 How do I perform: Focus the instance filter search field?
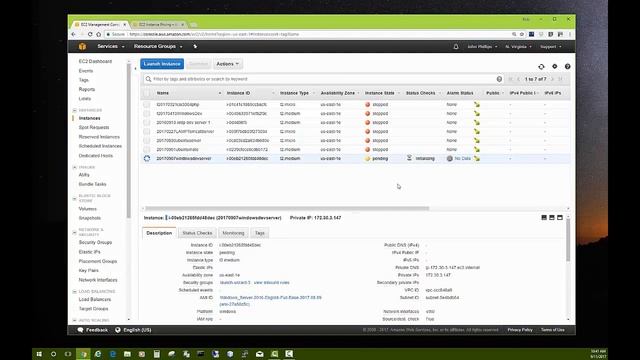(322, 79)
